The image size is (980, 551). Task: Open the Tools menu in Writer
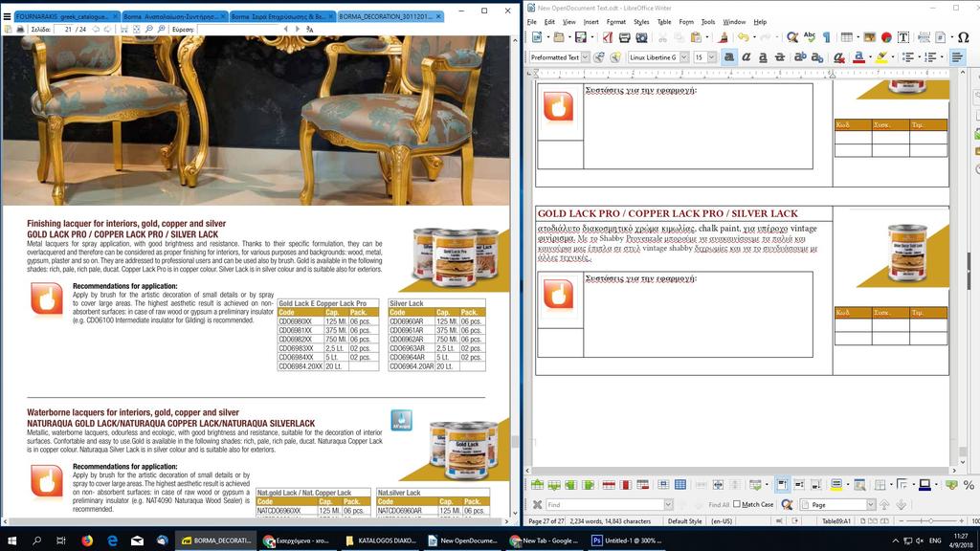[x=707, y=22]
